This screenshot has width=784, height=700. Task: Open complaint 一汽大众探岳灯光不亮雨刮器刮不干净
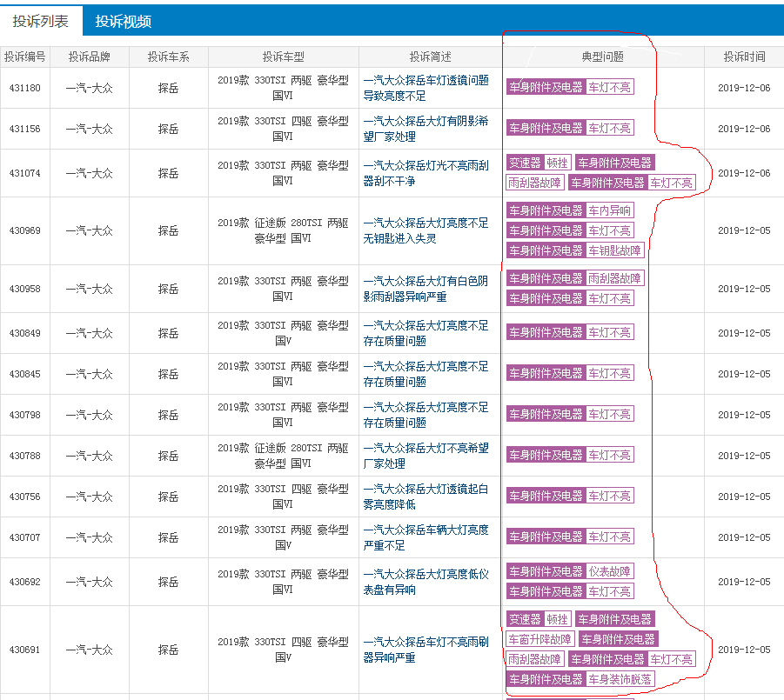point(426,173)
